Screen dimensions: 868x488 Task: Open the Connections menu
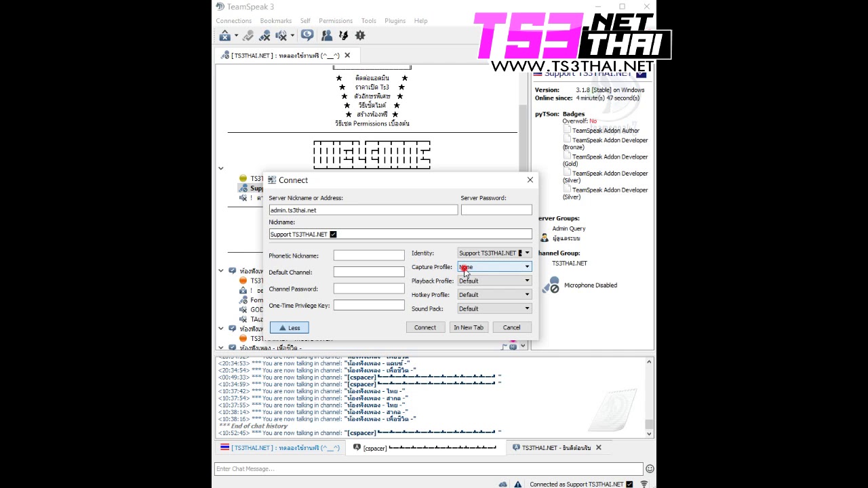234,21
